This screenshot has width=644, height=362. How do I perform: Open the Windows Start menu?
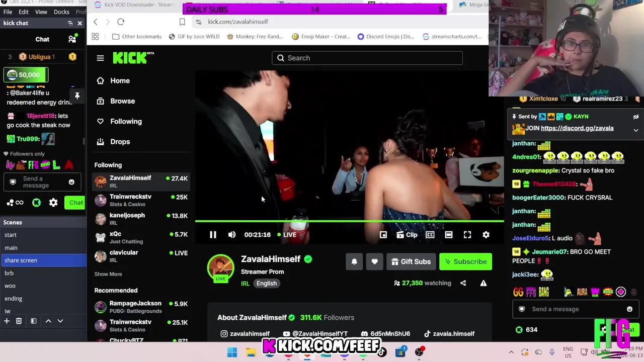click(x=232, y=352)
